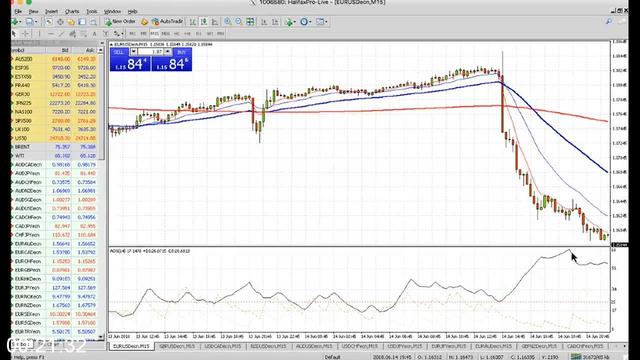The width and height of the screenshot is (640, 360).
Task: Toggle the Navigator panel icon
Action: 71,22
